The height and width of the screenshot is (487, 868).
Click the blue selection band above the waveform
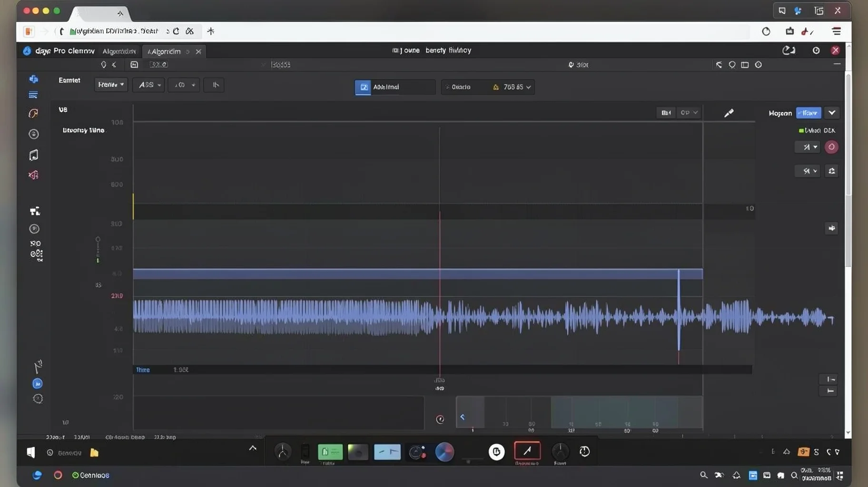point(418,274)
